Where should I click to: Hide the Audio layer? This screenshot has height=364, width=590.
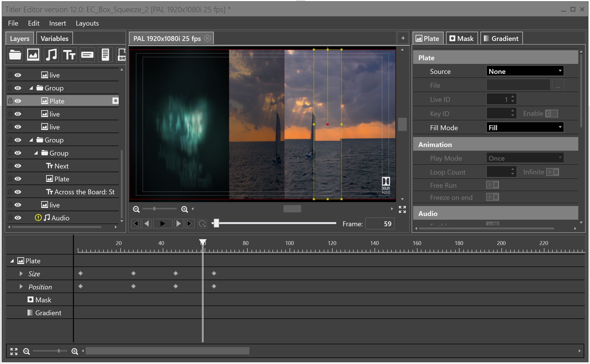tap(18, 218)
